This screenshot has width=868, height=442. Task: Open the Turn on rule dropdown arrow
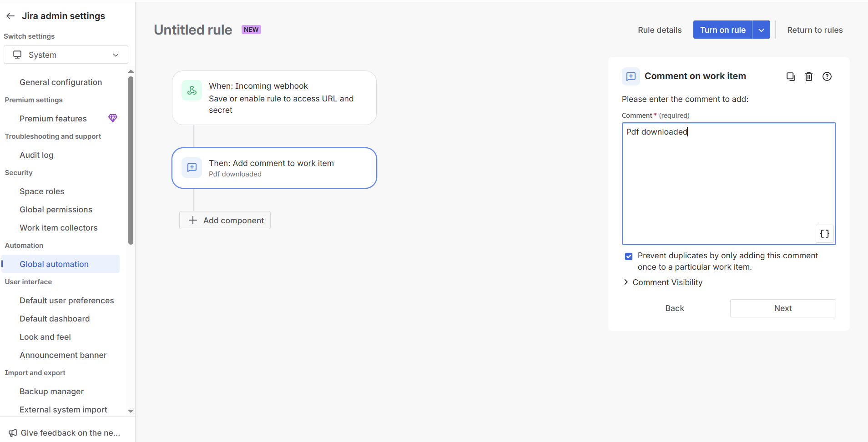(761, 30)
